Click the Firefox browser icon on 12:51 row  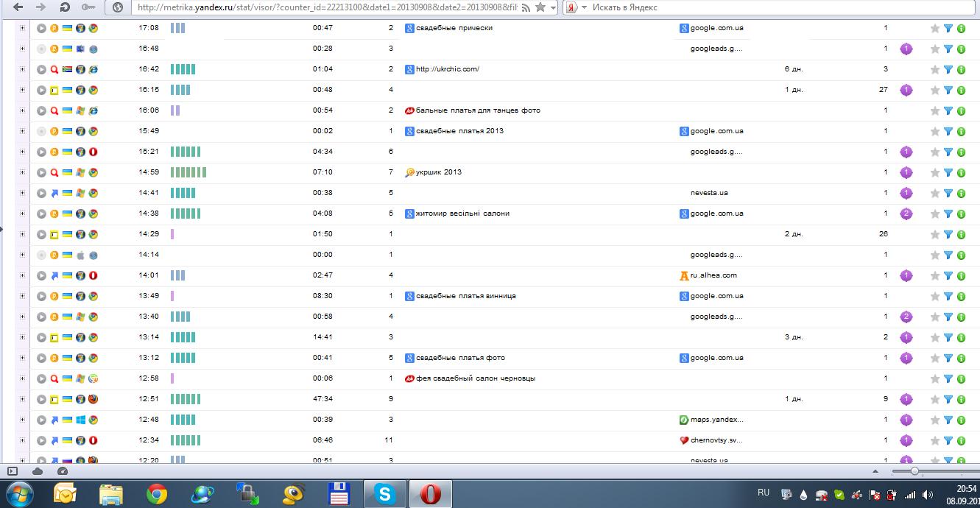point(94,399)
